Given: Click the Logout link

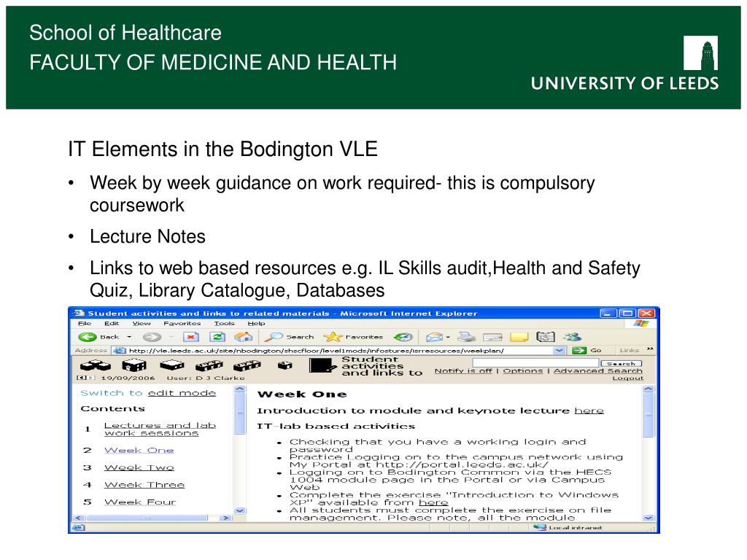Looking at the screenshot, I should click(x=628, y=378).
